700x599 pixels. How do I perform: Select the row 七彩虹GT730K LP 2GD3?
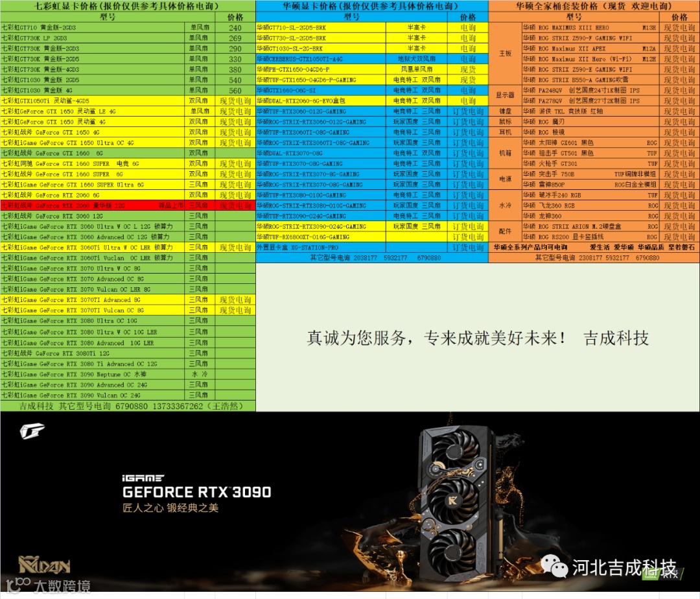[x=128, y=38]
